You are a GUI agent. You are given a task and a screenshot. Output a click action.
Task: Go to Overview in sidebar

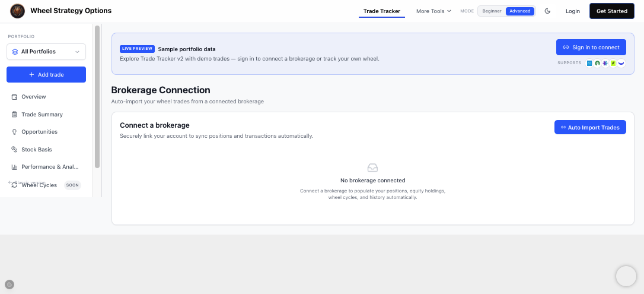click(46, 97)
